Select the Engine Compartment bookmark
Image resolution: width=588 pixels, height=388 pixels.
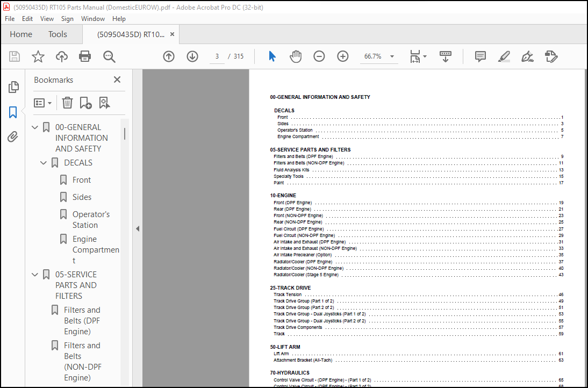pyautogui.click(x=96, y=250)
